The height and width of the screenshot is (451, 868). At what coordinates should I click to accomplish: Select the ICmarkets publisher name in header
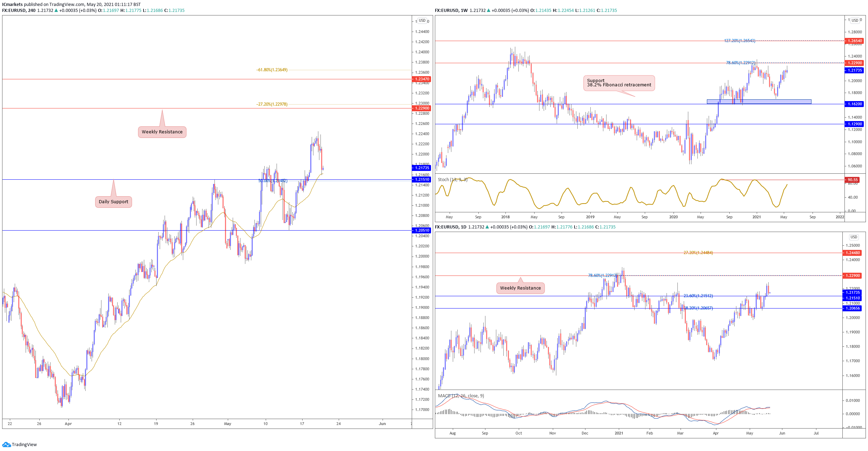(12, 5)
